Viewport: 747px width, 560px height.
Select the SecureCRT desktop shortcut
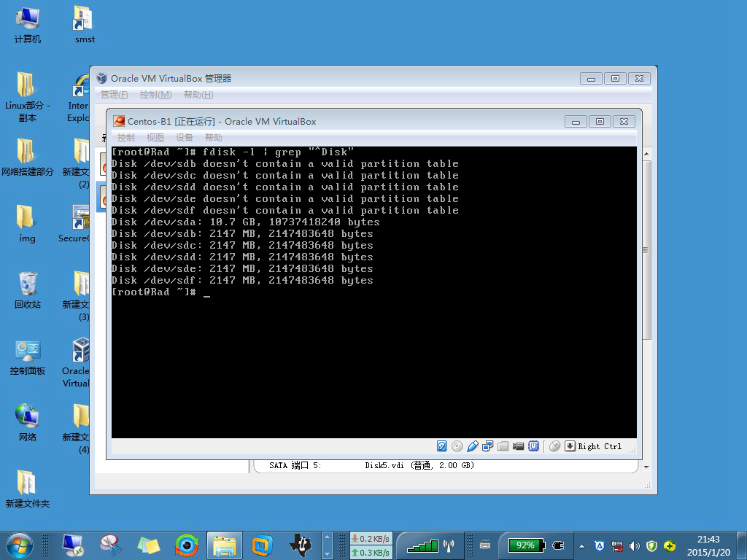click(74, 224)
